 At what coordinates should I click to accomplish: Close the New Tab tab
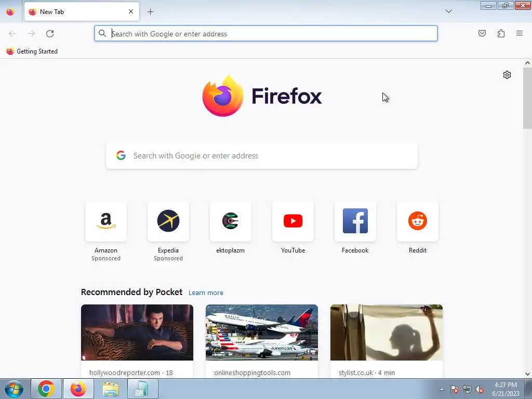pos(131,11)
